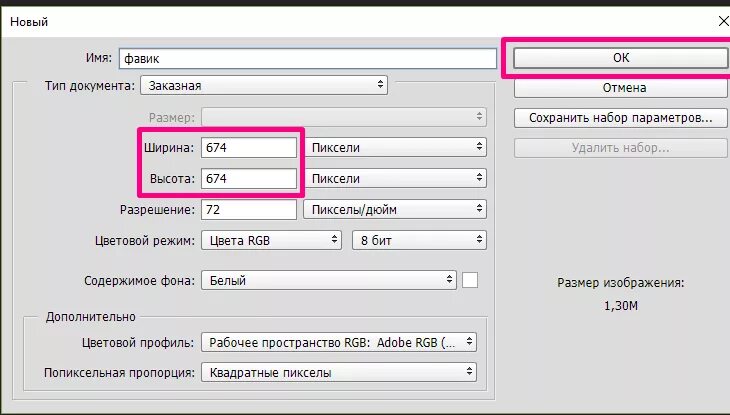Open the 8 бит bit depth dropdown

pyautogui.click(x=419, y=240)
